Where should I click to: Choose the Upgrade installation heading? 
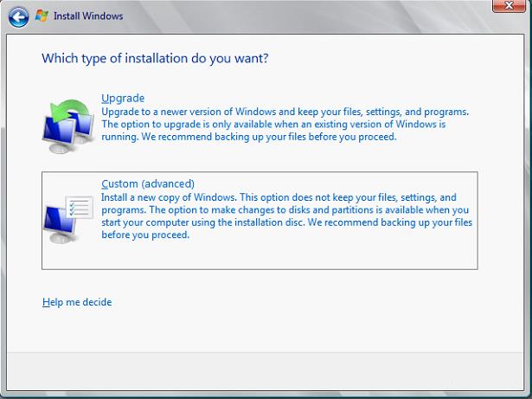coord(123,98)
